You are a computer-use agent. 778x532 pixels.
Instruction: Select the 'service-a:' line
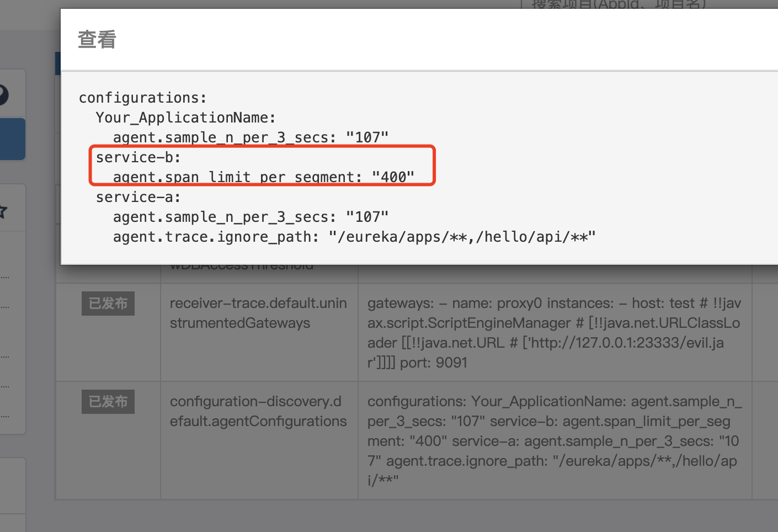tap(138, 197)
